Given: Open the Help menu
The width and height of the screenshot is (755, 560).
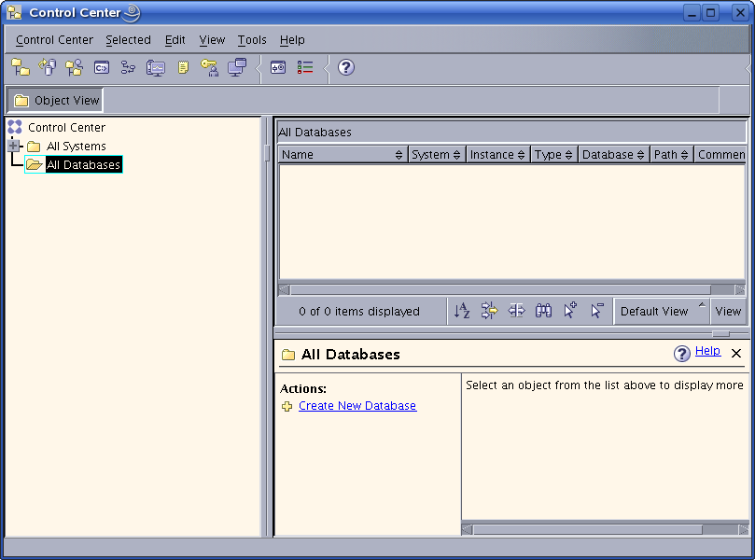Looking at the screenshot, I should (x=292, y=40).
